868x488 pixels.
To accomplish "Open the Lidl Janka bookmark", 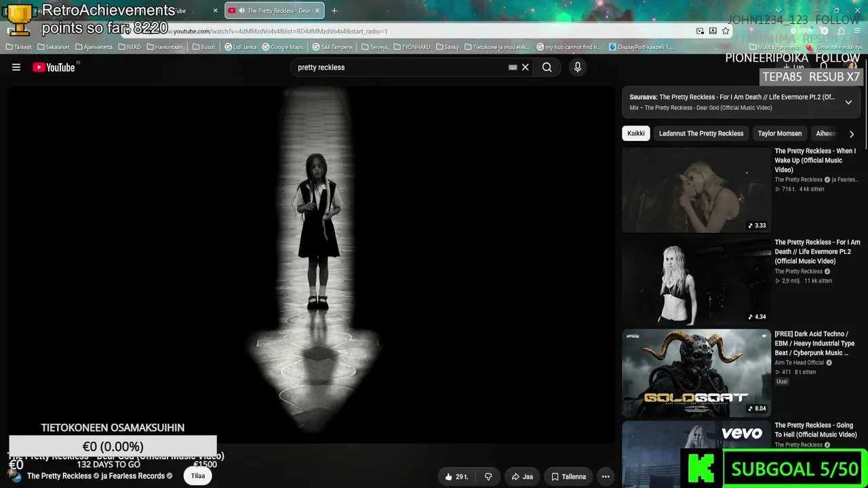I will [241, 47].
